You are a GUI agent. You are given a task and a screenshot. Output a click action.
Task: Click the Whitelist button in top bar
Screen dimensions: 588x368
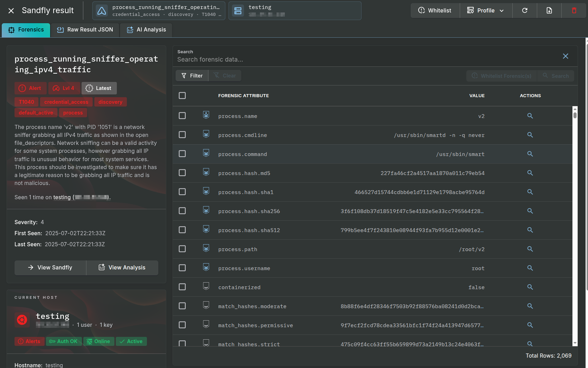435,10
